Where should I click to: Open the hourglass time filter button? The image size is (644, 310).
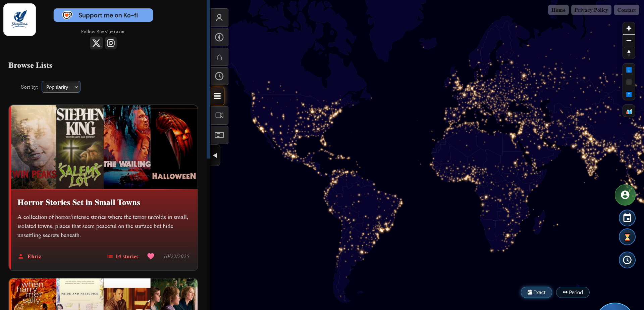click(x=627, y=237)
